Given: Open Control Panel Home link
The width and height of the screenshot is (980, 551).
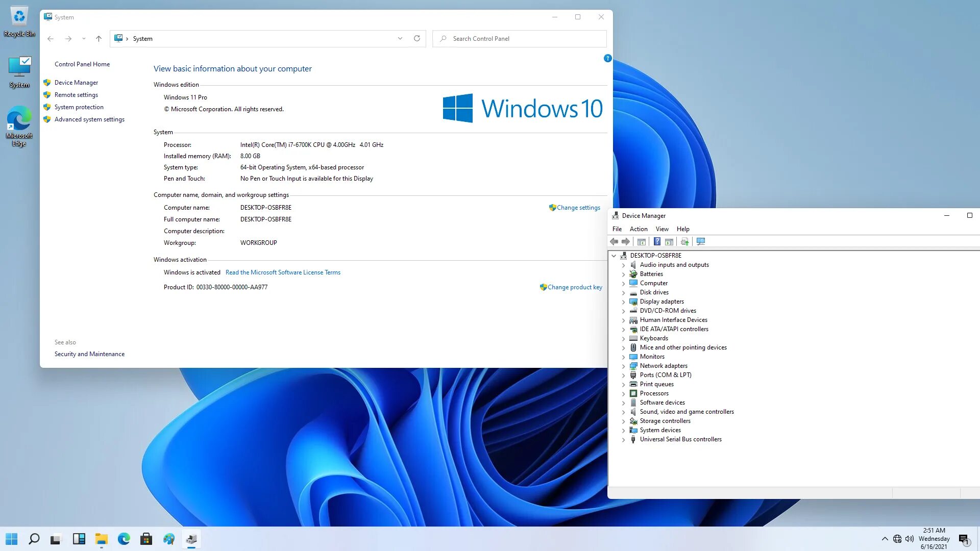Looking at the screenshot, I should [x=82, y=64].
